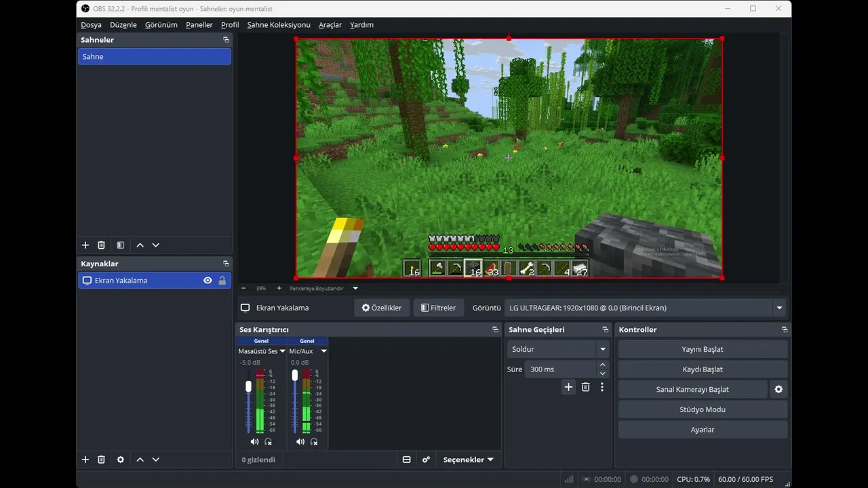868x488 pixels.
Task: Toggle visibility of Ekran Yakalama source
Action: [208, 281]
